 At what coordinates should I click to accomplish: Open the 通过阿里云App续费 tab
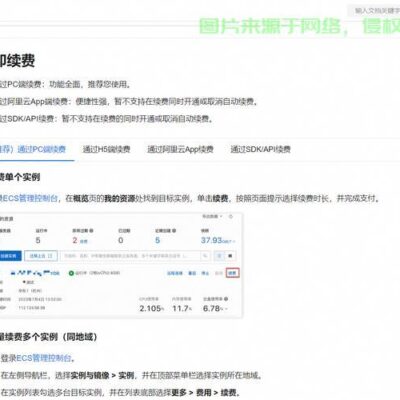[x=180, y=149]
